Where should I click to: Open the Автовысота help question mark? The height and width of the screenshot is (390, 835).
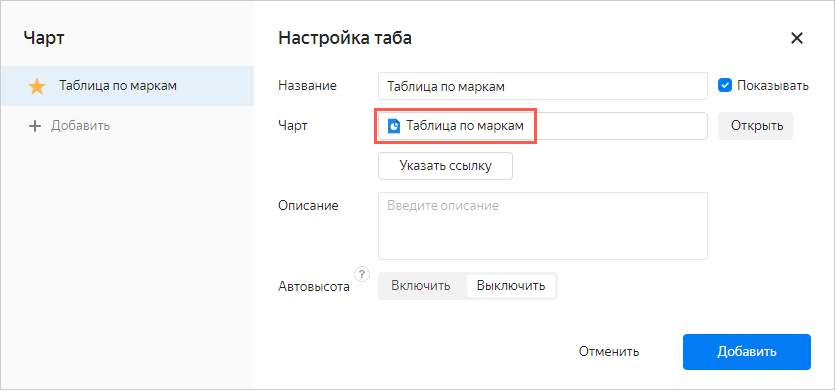coord(362,275)
